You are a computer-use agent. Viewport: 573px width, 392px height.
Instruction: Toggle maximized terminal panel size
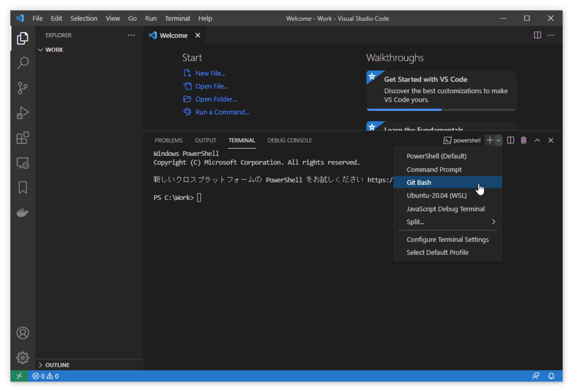[x=537, y=140]
